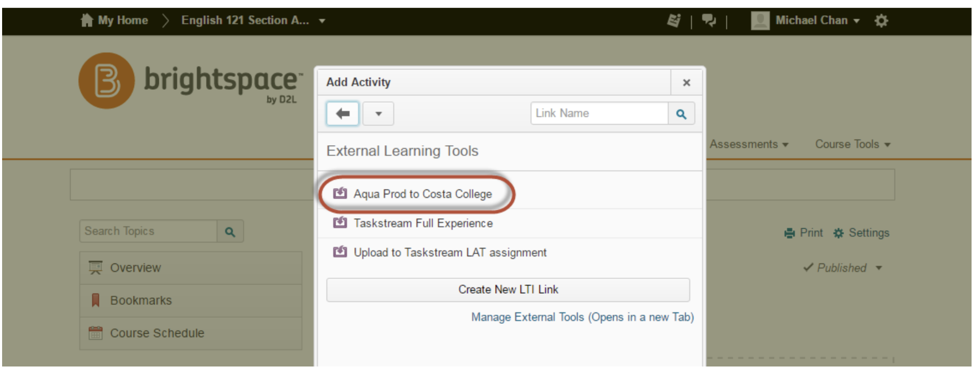Open the Assessments menu
Screen dimensions: 980x376
[x=749, y=144]
